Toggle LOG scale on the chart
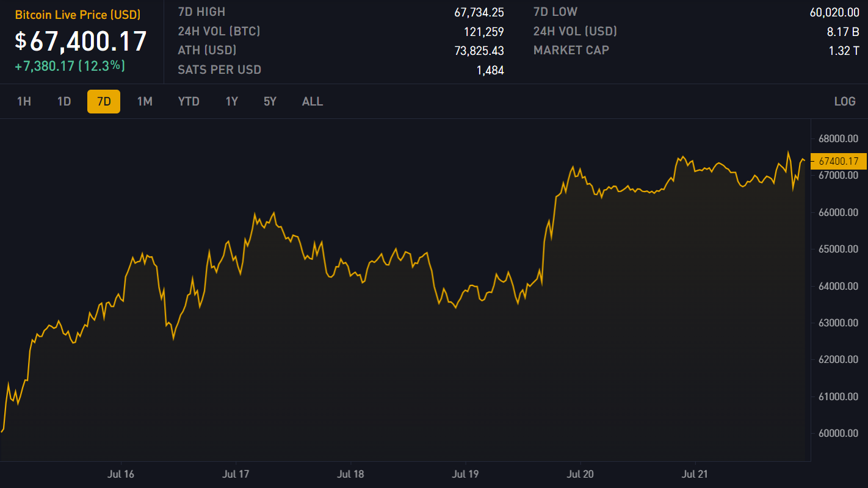868x488 pixels. pyautogui.click(x=845, y=101)
